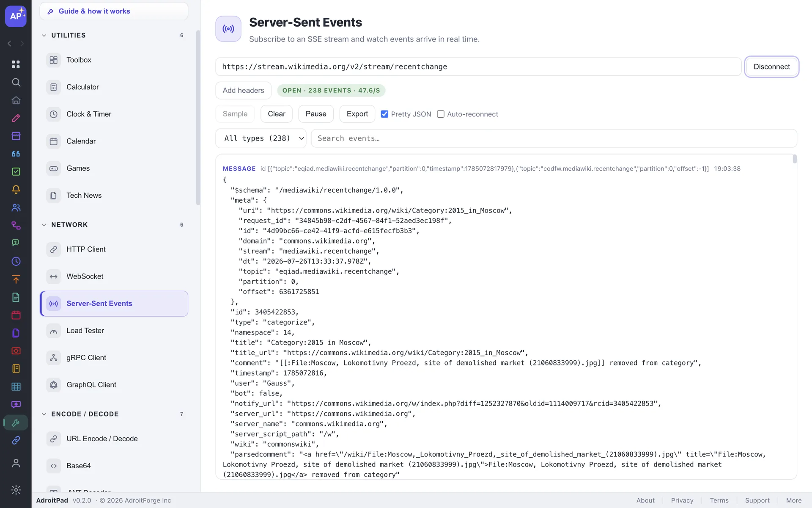Click the Search events field
812x508 pixels.
[554, 138]
